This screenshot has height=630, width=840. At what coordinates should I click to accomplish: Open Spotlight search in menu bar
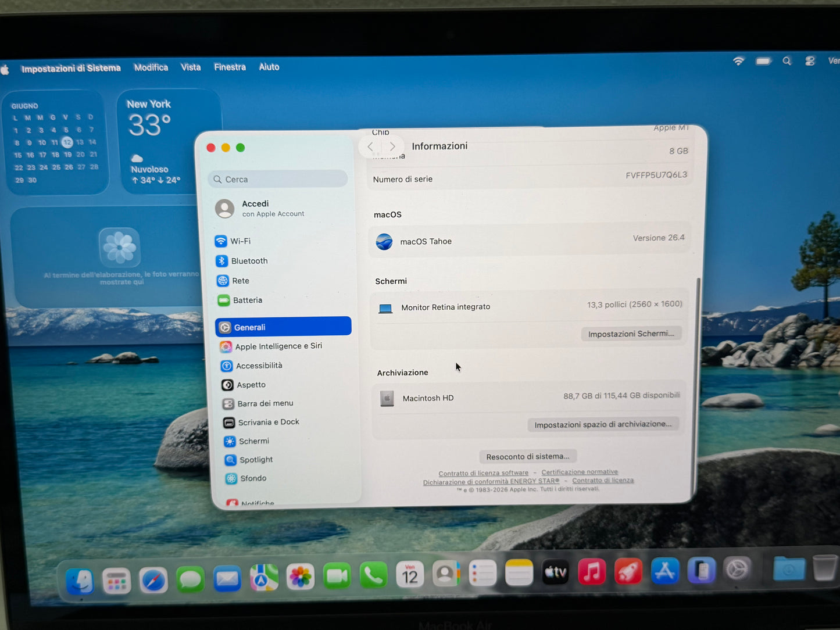[787, 61]
